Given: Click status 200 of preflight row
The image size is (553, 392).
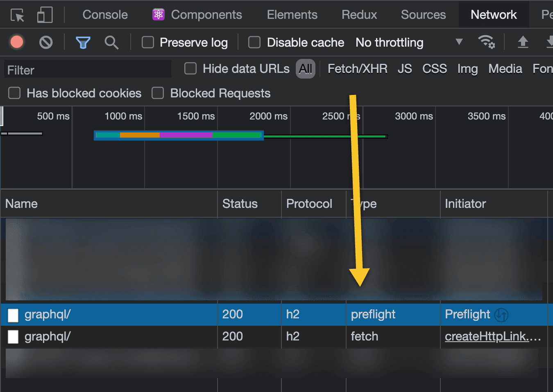Looking at the screenshot, I should coord(233,314).
